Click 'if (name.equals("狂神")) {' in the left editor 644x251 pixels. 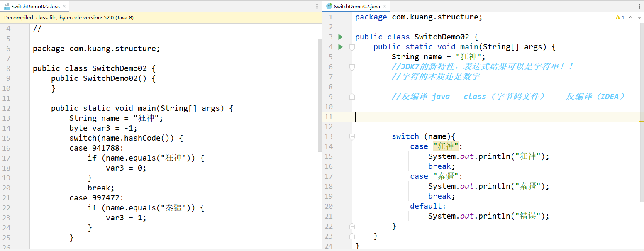pyautogui.click(x=146, y=158)
